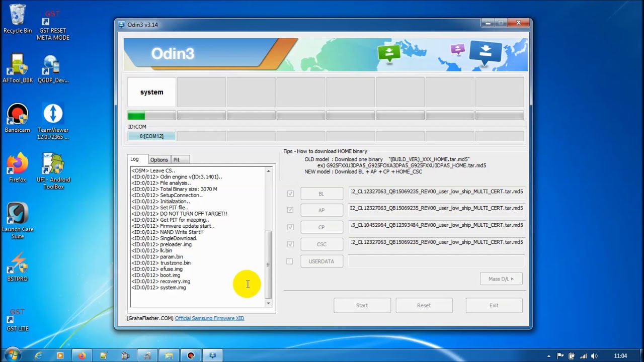Switch to the Odin3 taskbar button
The height and width of the screenshot is (362, 644).
(212, 355)
